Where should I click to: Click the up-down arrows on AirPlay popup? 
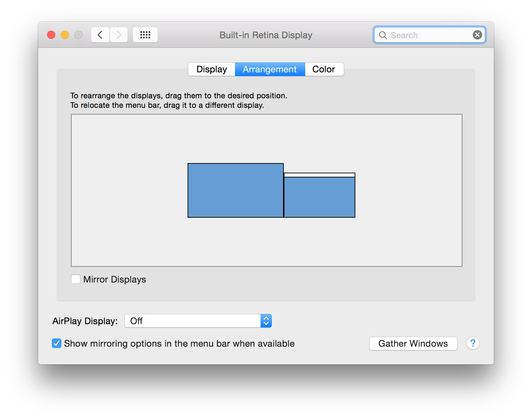(266, 321)
